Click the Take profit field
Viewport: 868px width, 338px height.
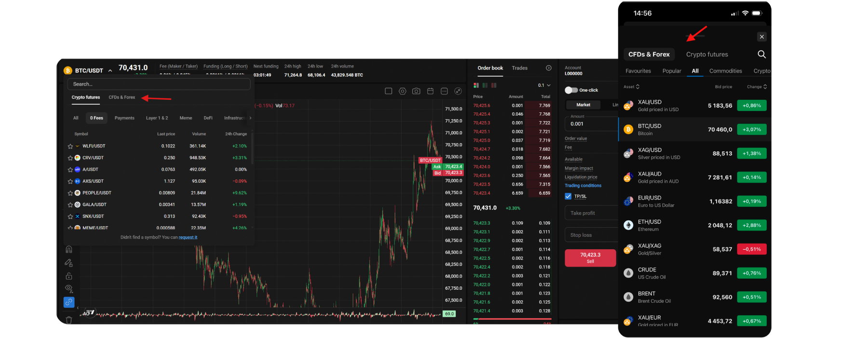click(592, 213)
